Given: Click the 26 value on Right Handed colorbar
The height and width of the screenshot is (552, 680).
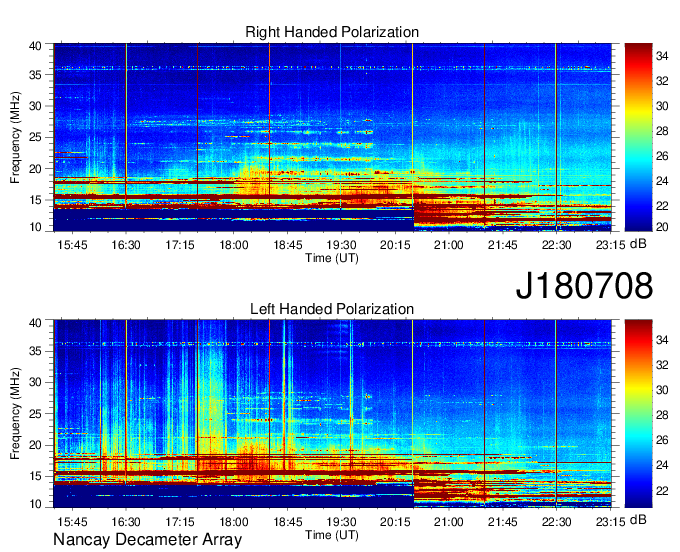Looking at the screenshot, I should click(662, 156).
